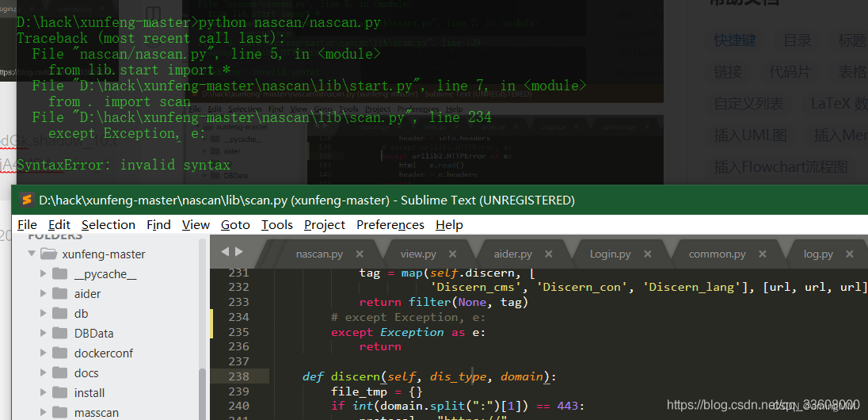Close the common.py tab

pyautogui.click(x=762, y=254)
